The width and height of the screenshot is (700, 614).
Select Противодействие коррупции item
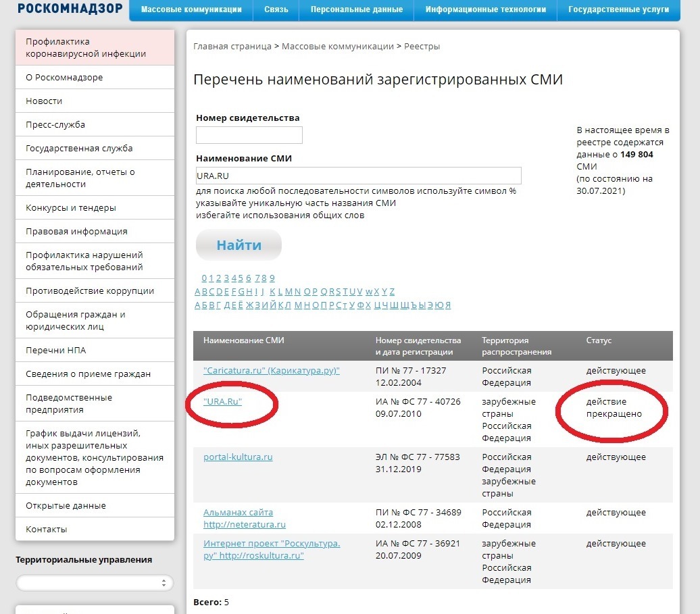pyautogui.click(x=95, y=290)
